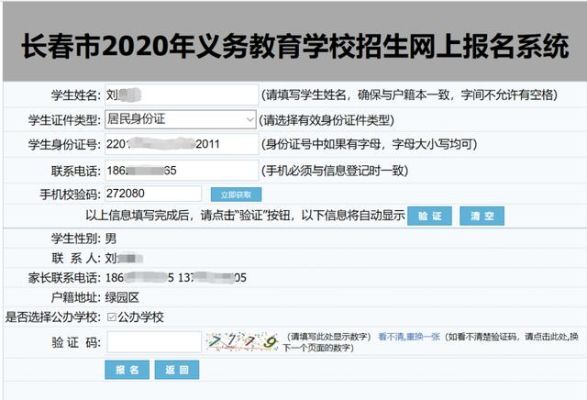The image size is (587, 400).
Task: Click the page title header banner
Action: pyautogui.click(x=295, y=41)
